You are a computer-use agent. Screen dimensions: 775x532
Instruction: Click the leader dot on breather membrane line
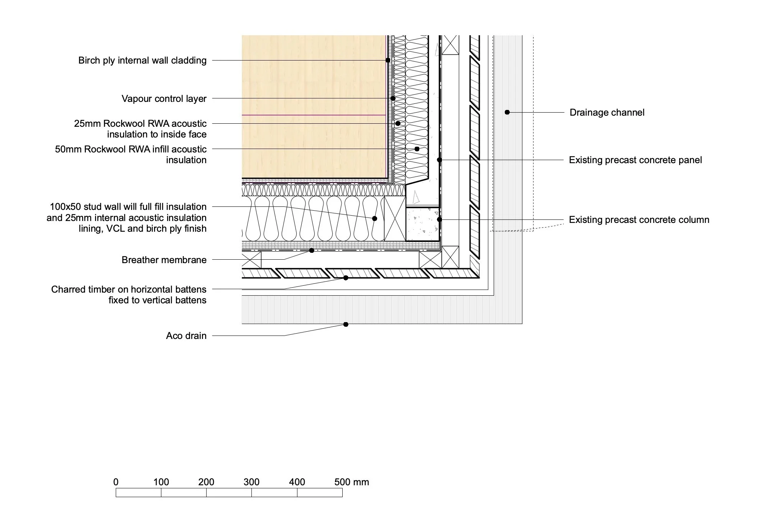click(312, 250)
